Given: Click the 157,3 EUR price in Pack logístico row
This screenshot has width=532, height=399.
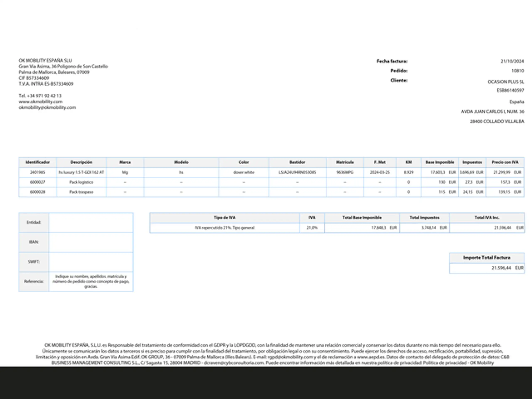Looking at the screenshot, I should click(x=511, y=182).
